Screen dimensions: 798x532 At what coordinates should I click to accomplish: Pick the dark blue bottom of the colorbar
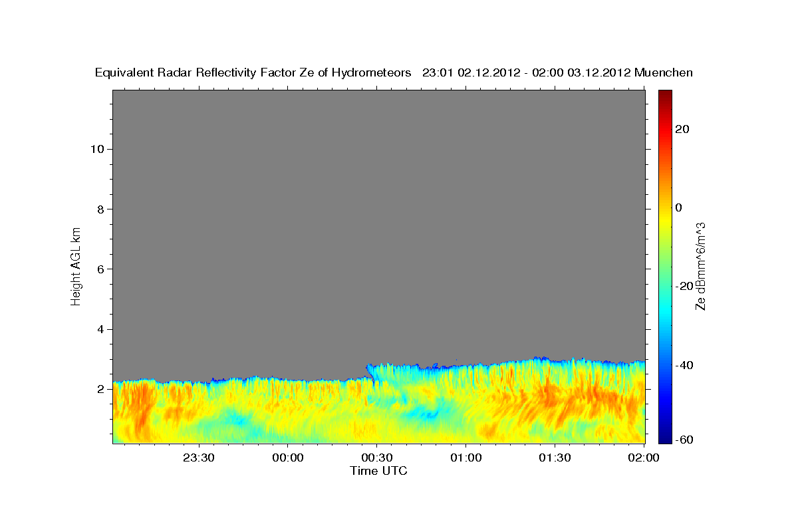tap(665, 438)
